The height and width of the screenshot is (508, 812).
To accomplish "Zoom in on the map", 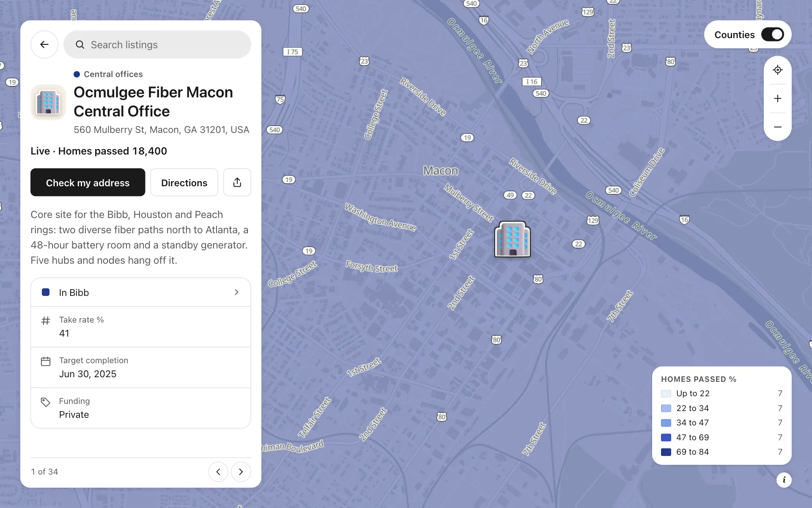I will pyautogui.click(x=777, y=98).
